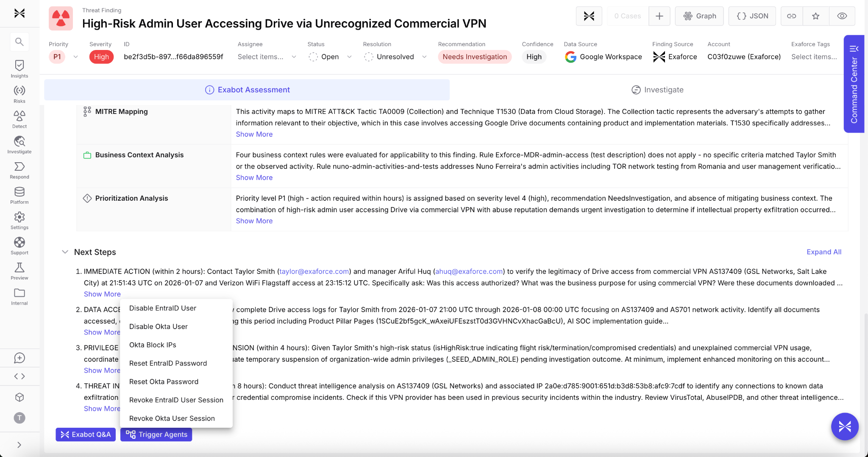The height and width of the screenshot is (457, 868).
Task: View the finding as JSON
Action: pos(752,16)
